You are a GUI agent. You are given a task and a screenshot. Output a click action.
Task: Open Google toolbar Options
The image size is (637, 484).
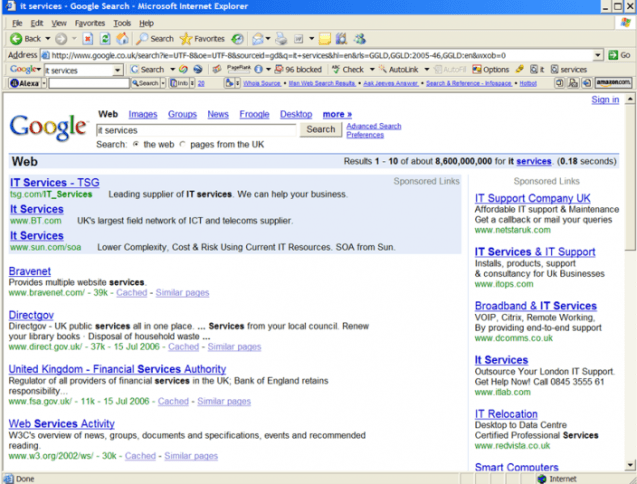tap(491, 69)
